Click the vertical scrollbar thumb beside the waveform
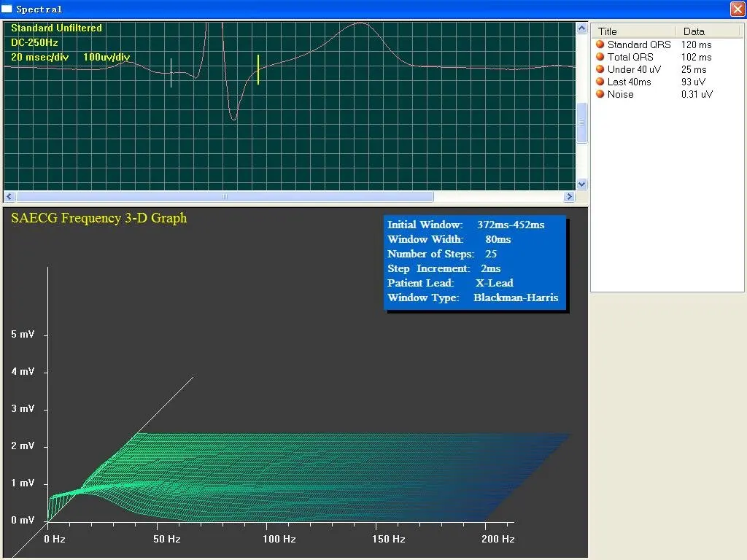Screen dimensions: 747x560 581,122
